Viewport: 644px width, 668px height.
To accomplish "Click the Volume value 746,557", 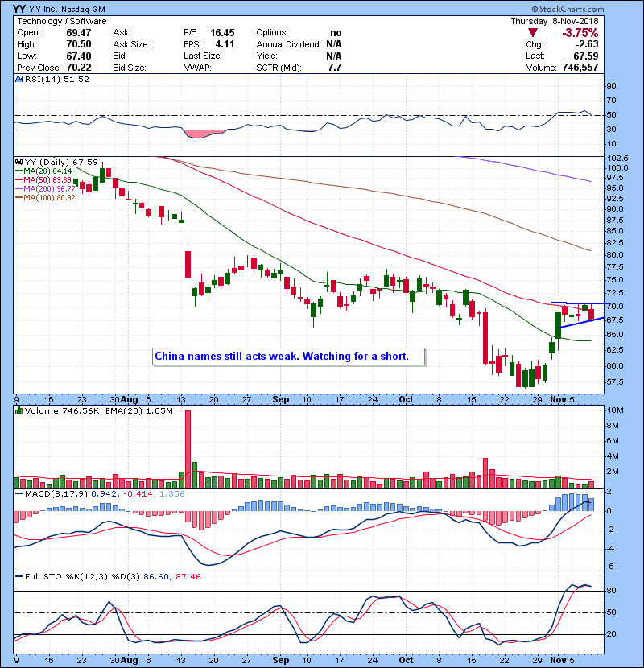I will coord(580,68).
